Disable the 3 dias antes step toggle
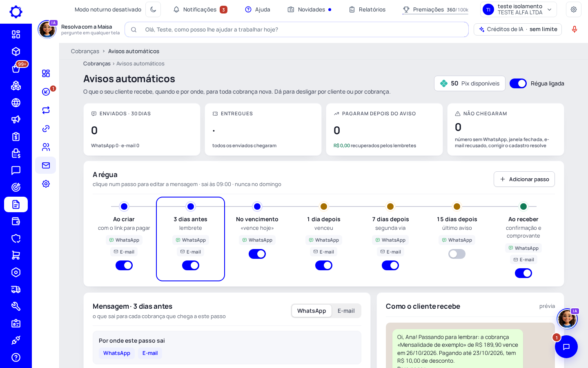Viewport: 588px width, 368px height. [191, 265]
